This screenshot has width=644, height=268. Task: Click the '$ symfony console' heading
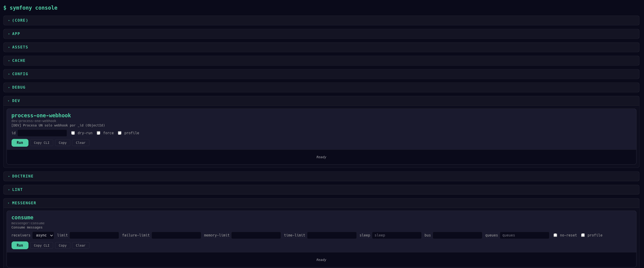click(x=30, y=8)
